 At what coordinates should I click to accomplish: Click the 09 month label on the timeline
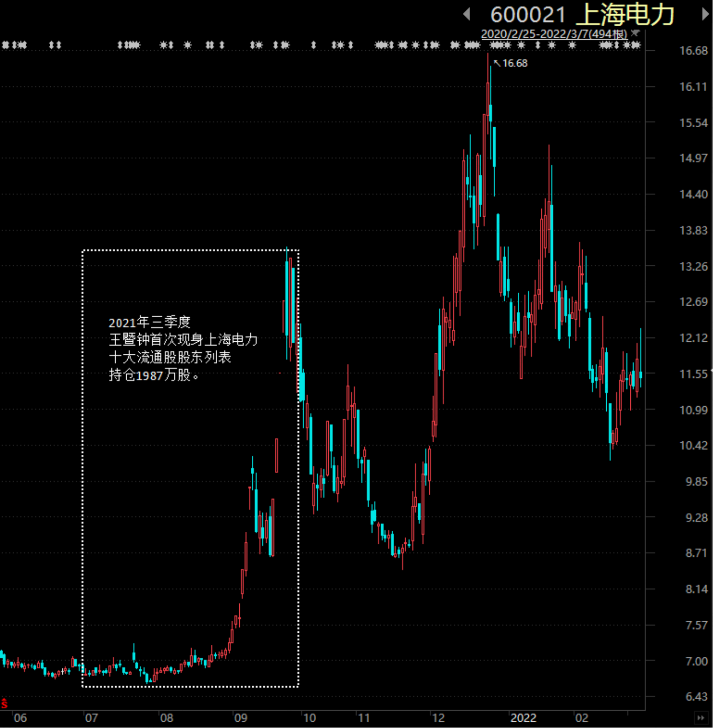(241, 718)
